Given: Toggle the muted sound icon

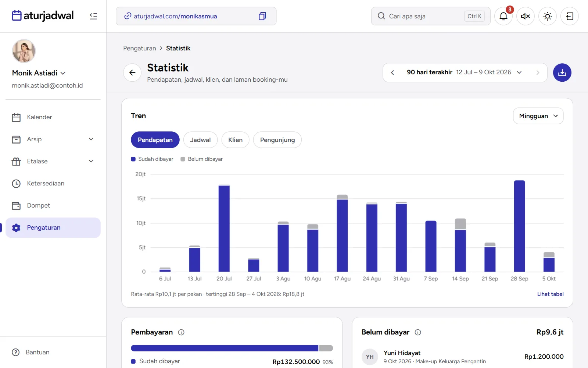Looking at the screenshot, I should 526,16.
